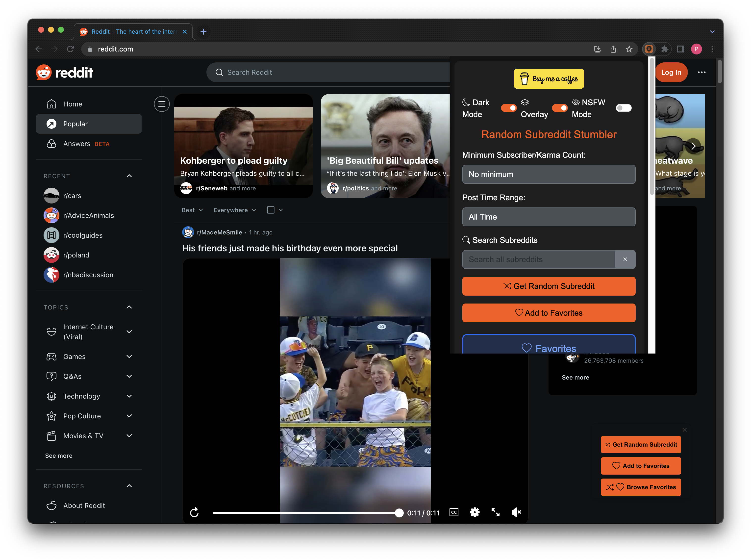Open the profile avatar P

(696, 49)
